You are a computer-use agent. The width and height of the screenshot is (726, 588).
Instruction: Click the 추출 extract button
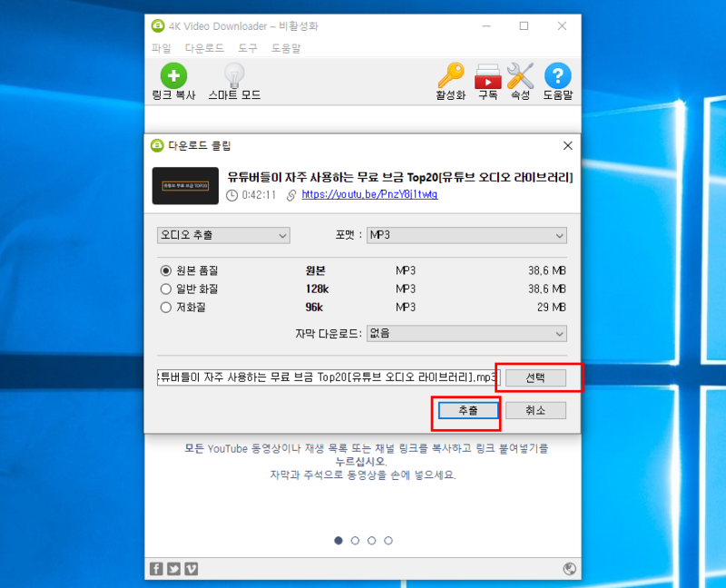coord(468,410)
